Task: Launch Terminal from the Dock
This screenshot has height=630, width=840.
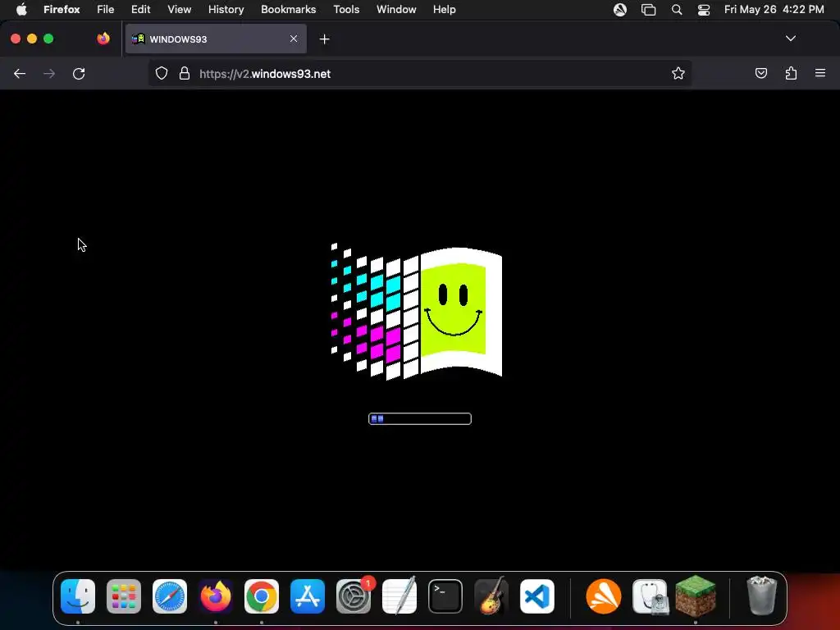Action: [x=445, y=596]
